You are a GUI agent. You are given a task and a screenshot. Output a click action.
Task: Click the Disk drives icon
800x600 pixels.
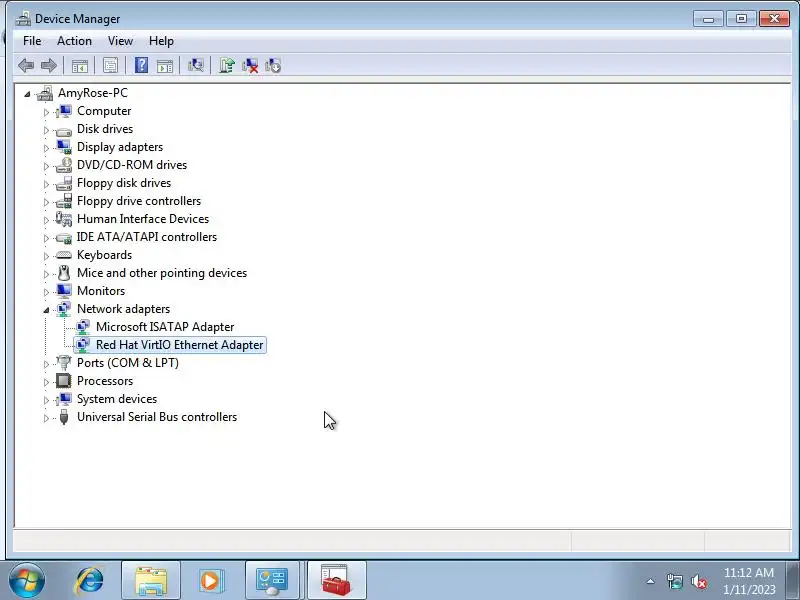pos(64,130)
